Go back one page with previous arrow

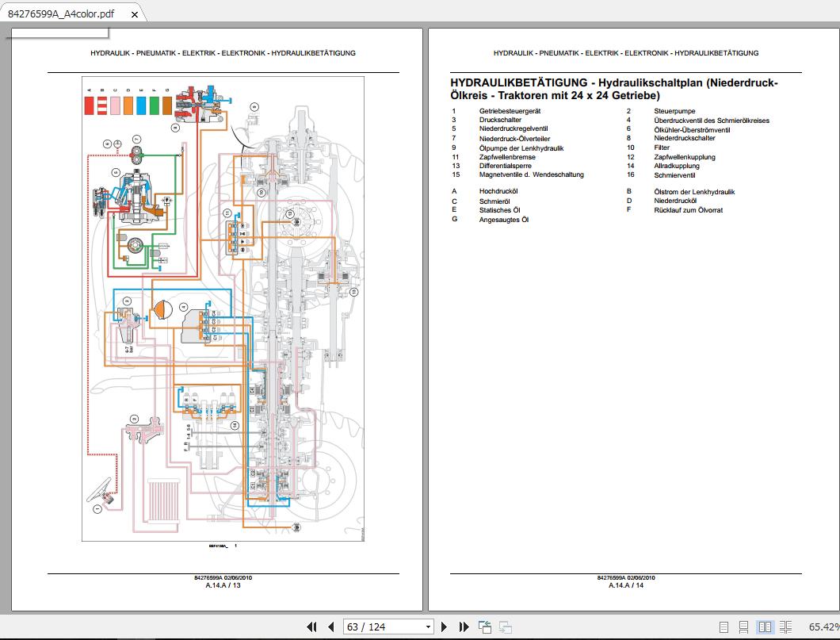click(331, 627)
